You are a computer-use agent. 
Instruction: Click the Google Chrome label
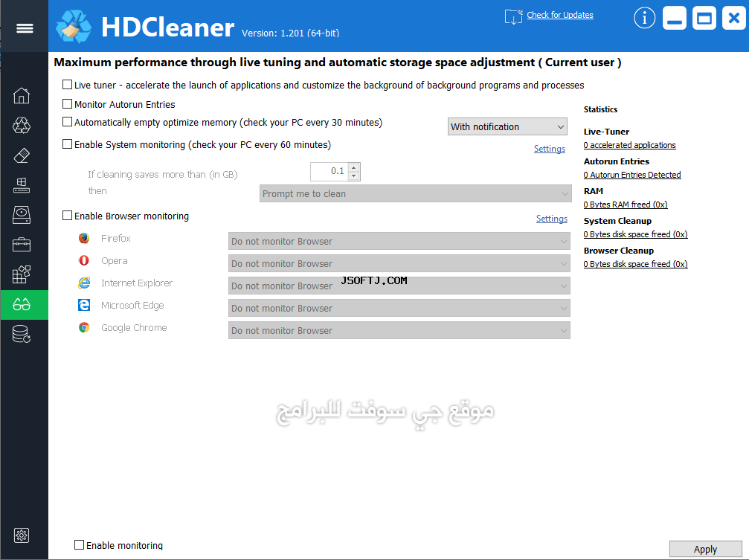point(134,327)
